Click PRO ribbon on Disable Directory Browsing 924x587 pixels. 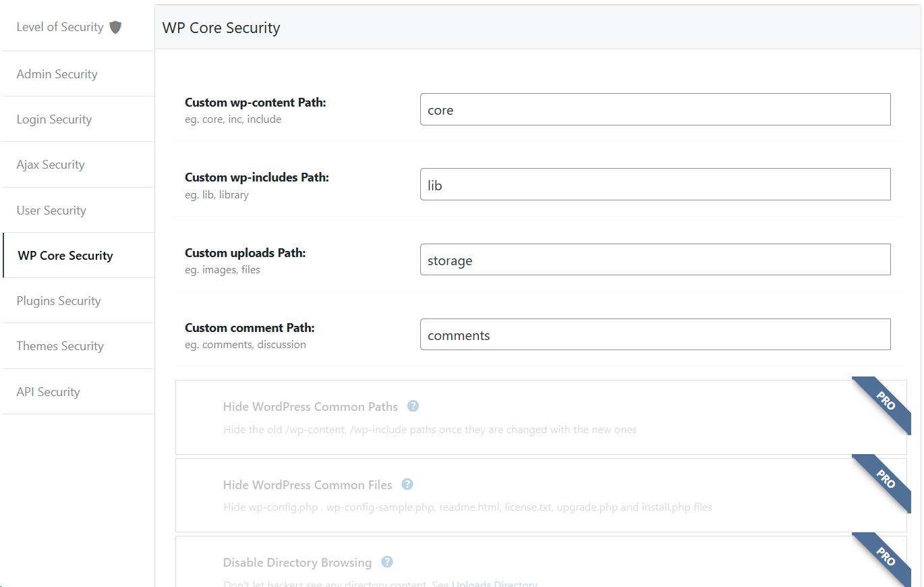(x=884, y=557)
